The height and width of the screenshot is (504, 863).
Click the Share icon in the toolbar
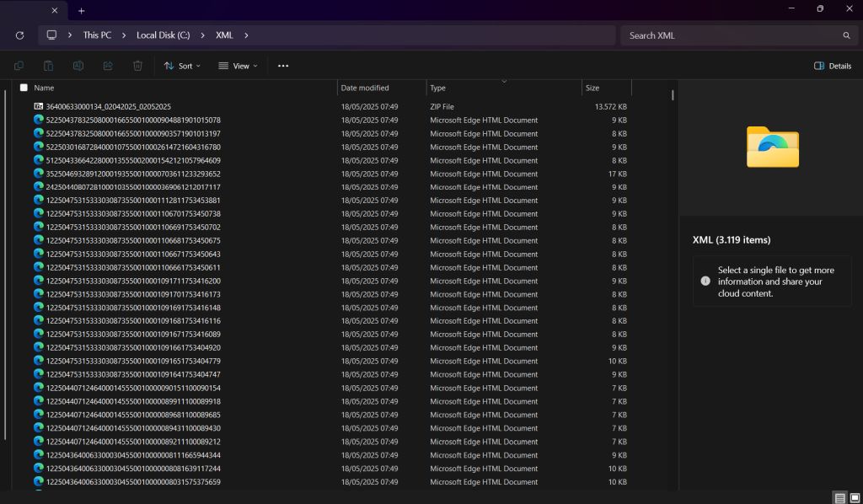click(x=108, y=66)
